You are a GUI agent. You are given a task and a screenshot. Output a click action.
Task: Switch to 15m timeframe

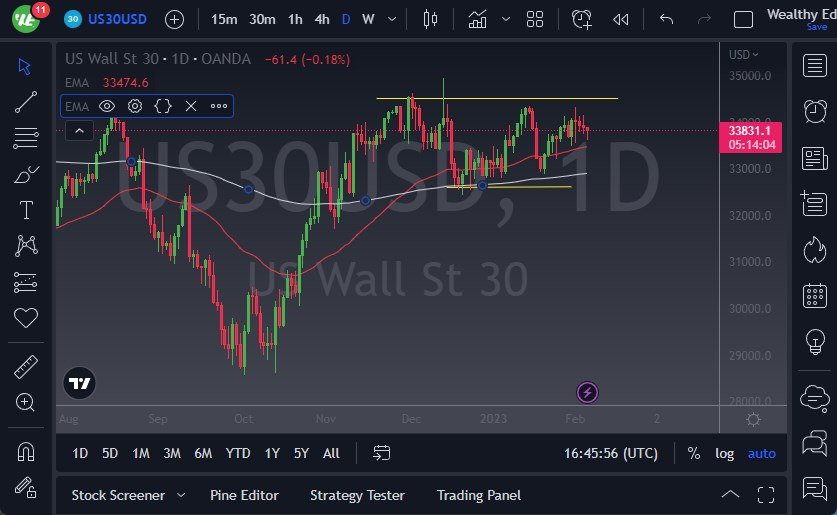224,20
